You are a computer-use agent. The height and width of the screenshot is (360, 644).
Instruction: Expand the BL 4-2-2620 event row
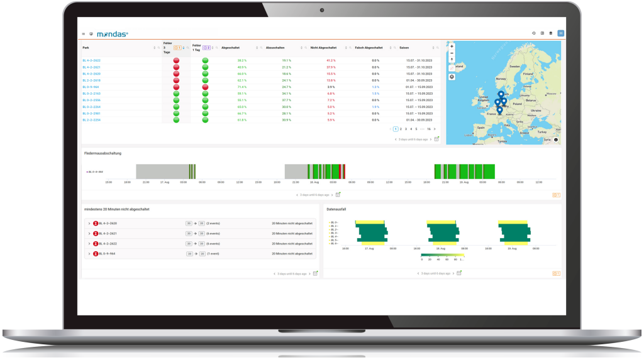tap(89, 223)
